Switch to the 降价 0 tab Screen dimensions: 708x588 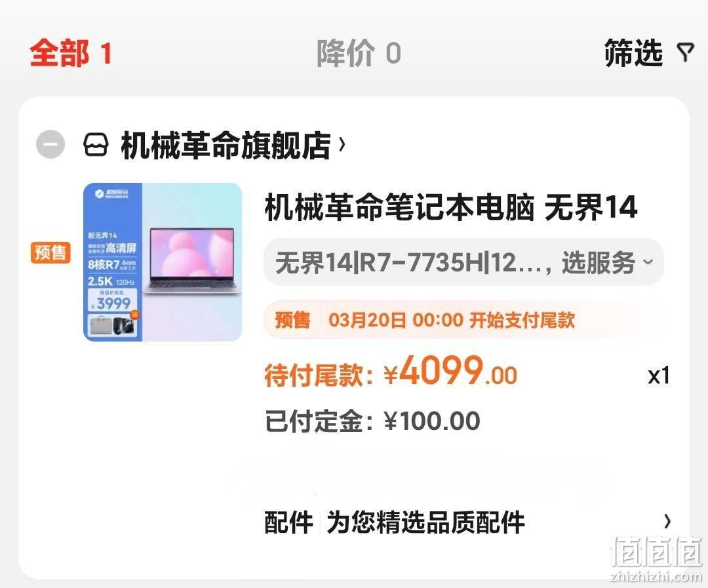[359, 53]
